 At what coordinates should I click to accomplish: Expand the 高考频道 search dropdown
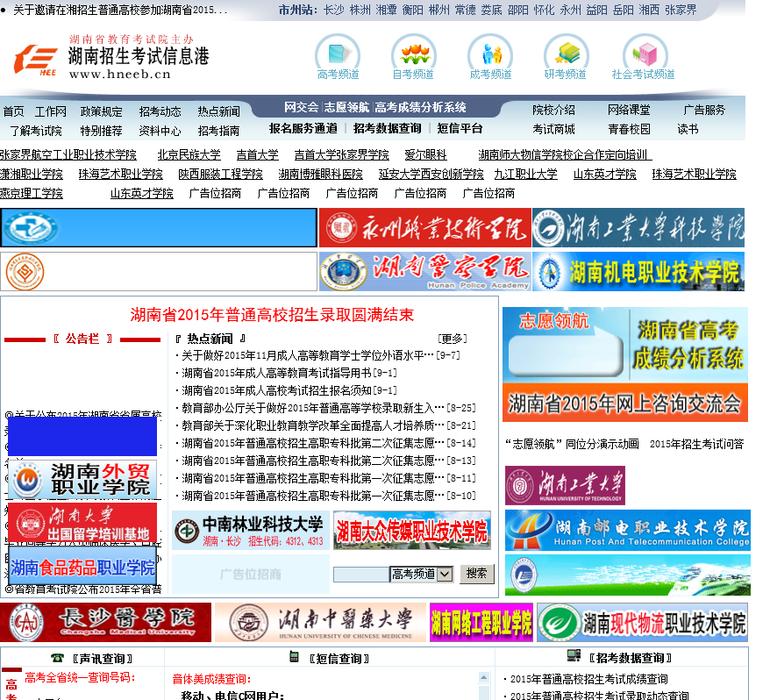445,574
